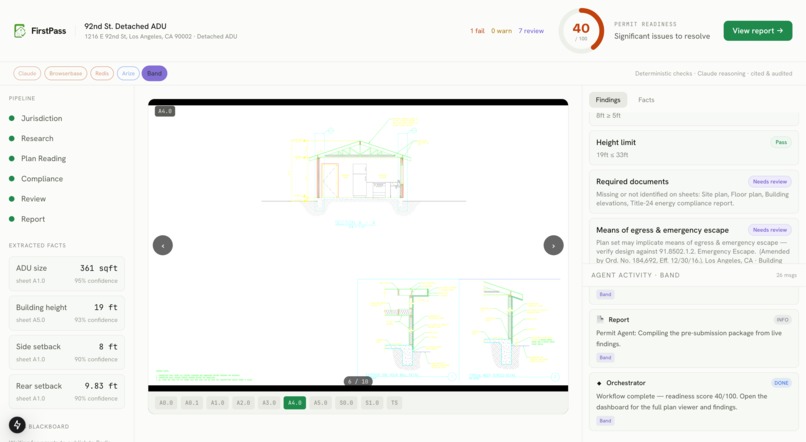Click the 'AGENT ACTIVITY · BAND' header
Viewport: 806px width, 442px height.
635,275
